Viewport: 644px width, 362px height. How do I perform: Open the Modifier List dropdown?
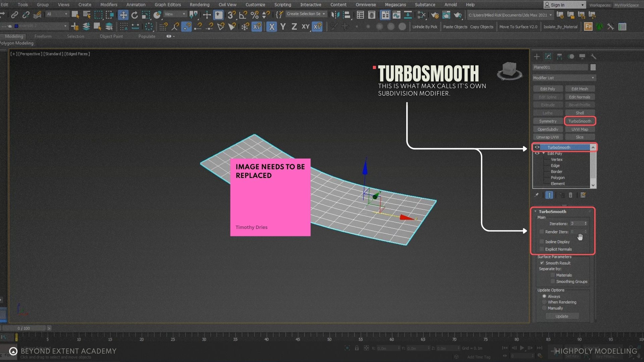[564, 78]
